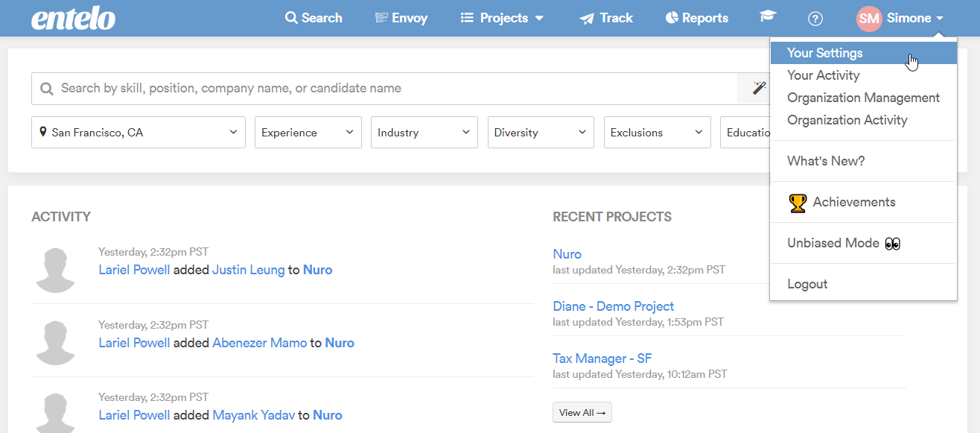Click the Achievements trophy icon

click(x=798, y=203)
